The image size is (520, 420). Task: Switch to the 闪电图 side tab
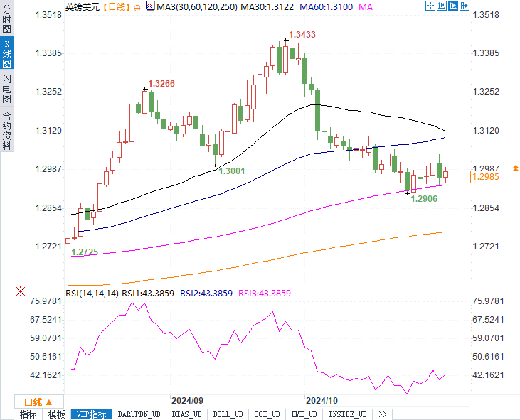(6, 87)
